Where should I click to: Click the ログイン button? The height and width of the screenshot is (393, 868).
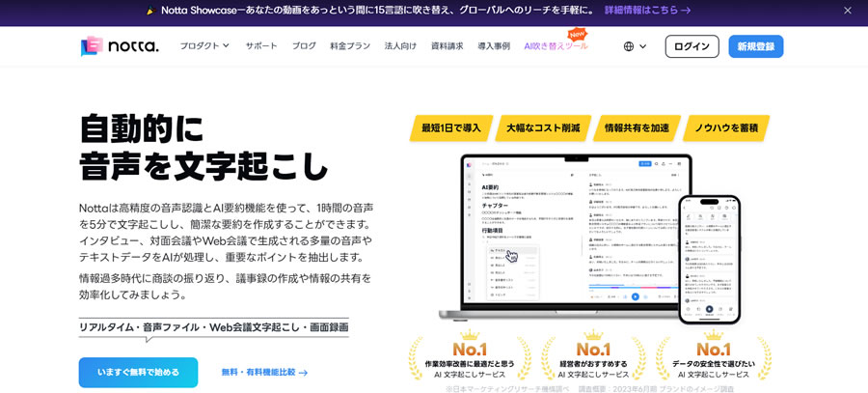tap(692, 46)
